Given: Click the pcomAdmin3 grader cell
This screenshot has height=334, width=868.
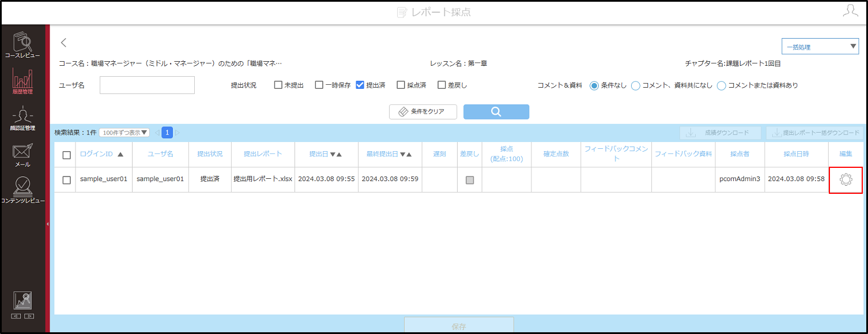Looking at the screenshot, I should [739, 179].
